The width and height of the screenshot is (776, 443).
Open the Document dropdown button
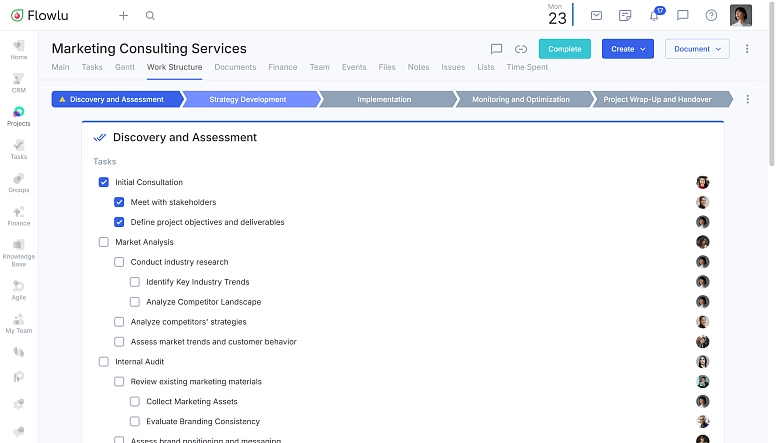pos(697,49)
